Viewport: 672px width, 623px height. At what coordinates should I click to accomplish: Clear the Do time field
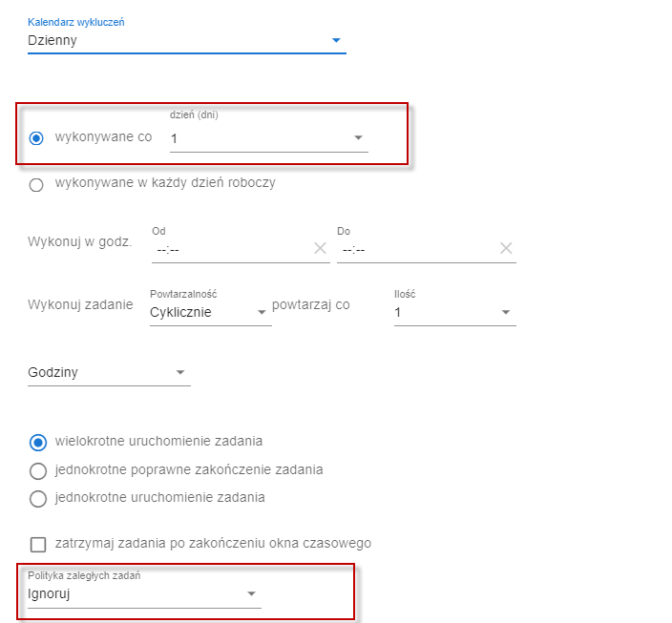click(x=506, y=248)
